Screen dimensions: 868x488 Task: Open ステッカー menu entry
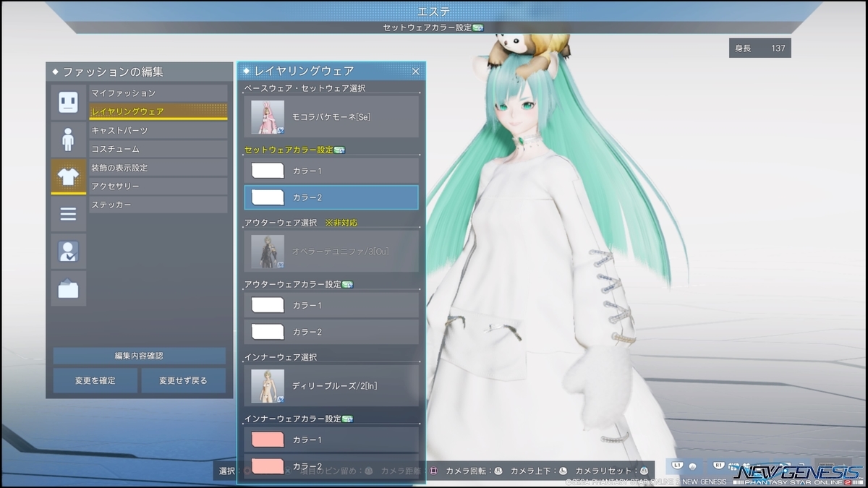point(158,205)
